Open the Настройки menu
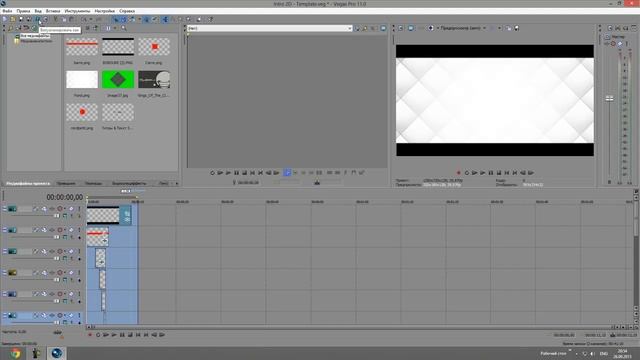The width and height of the screenshot is (640, 360). (x=104, y=11)
